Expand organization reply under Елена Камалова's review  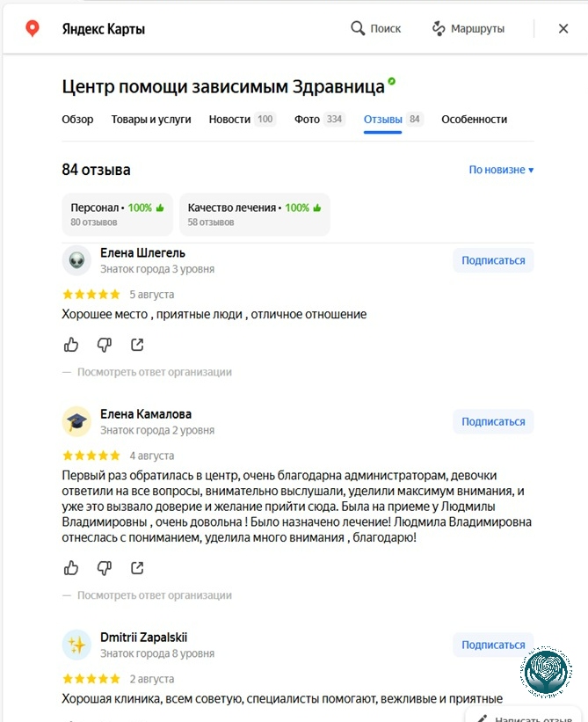[154, 594]
